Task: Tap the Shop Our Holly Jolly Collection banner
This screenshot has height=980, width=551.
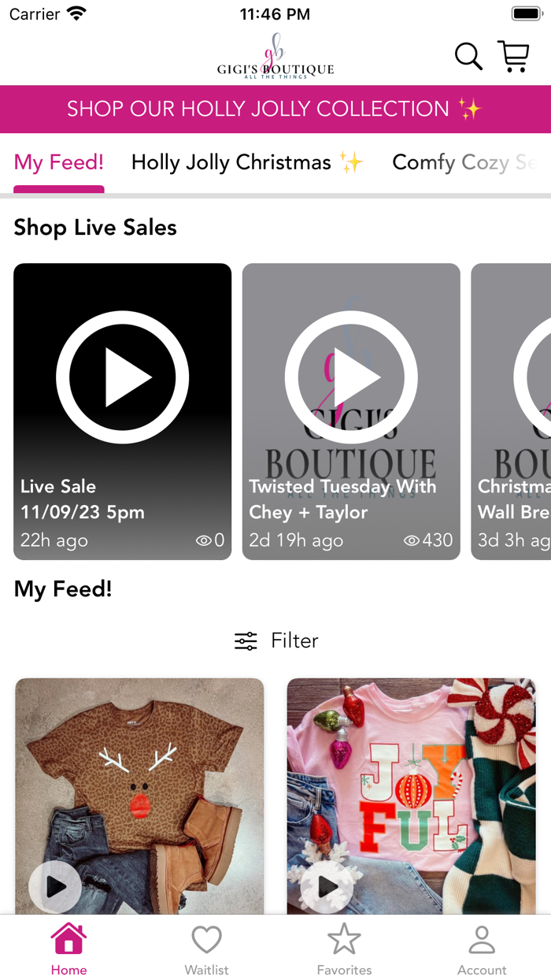Action: (x=275, y=109)
